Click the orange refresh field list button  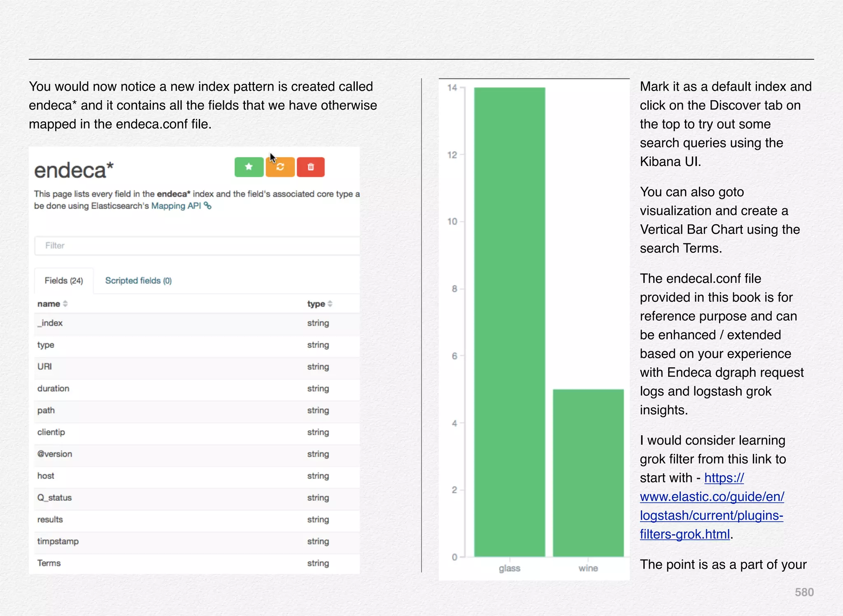click(280, 167)
